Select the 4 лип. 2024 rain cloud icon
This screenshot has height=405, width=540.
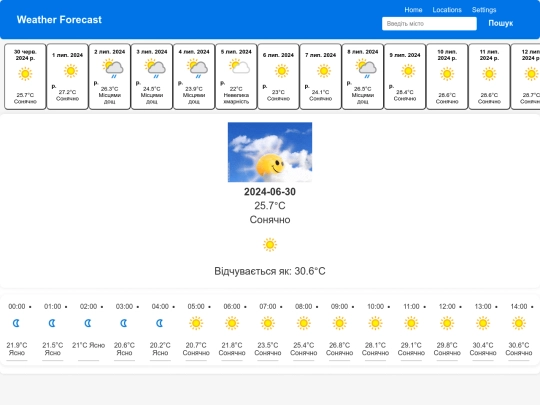(197, 68)
